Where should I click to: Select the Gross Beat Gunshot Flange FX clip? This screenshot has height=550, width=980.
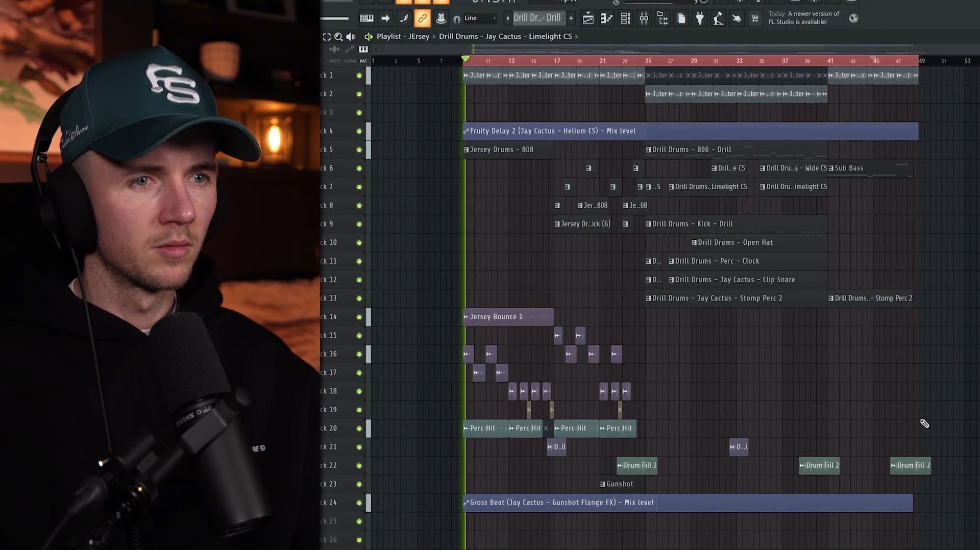click(x=688, y=503)
